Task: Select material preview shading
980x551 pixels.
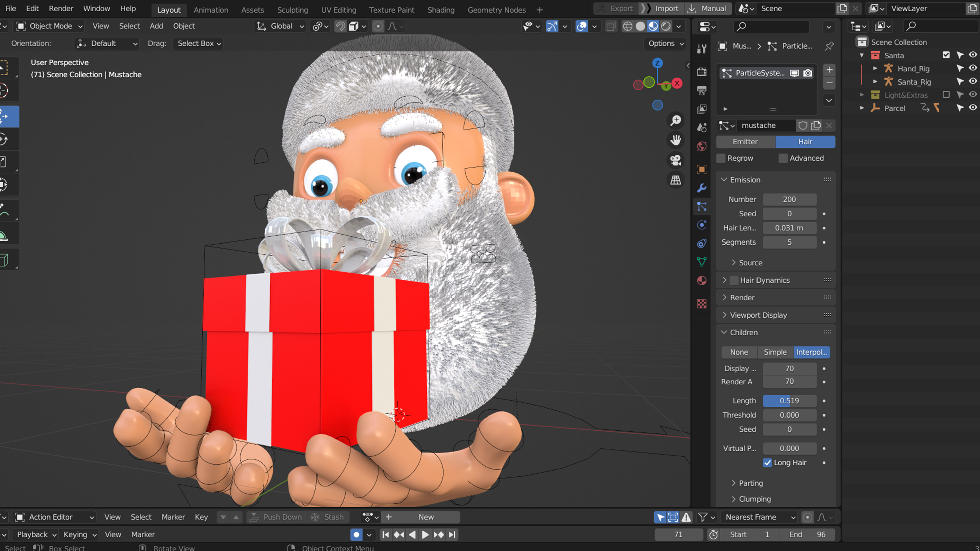Action: [653, 26]
